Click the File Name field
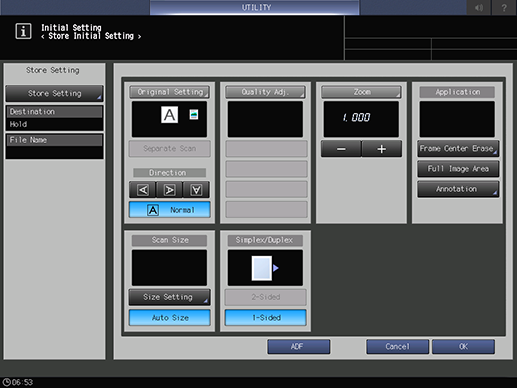This screenshot has height=388, width=517. [x=54, y=146]
